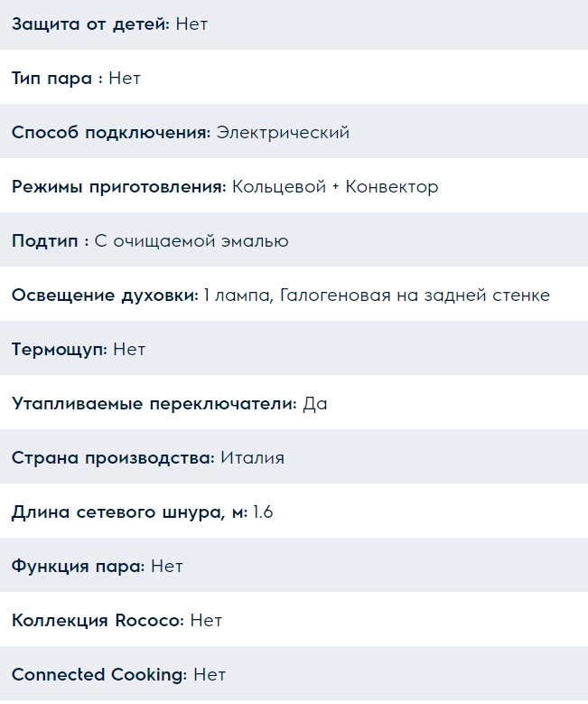The height and width of the screenshot is (704, 588).
Task: Click the "Длина сетевого шнура, м" label
Action: point(129,512)
